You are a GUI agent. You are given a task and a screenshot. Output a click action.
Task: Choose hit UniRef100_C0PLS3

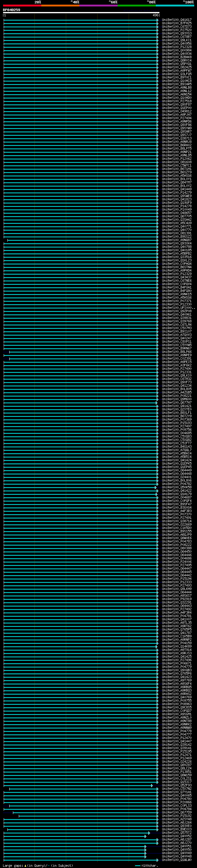[177, 806]
